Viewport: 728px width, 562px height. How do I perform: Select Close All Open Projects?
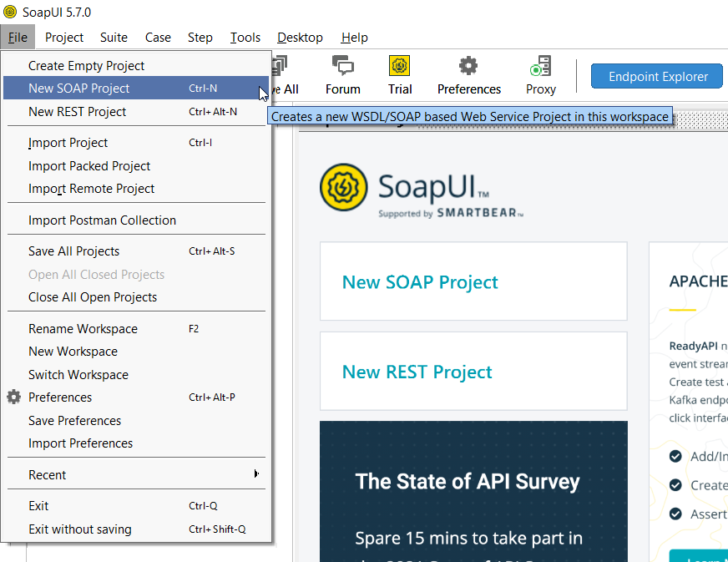coord(136,297)
